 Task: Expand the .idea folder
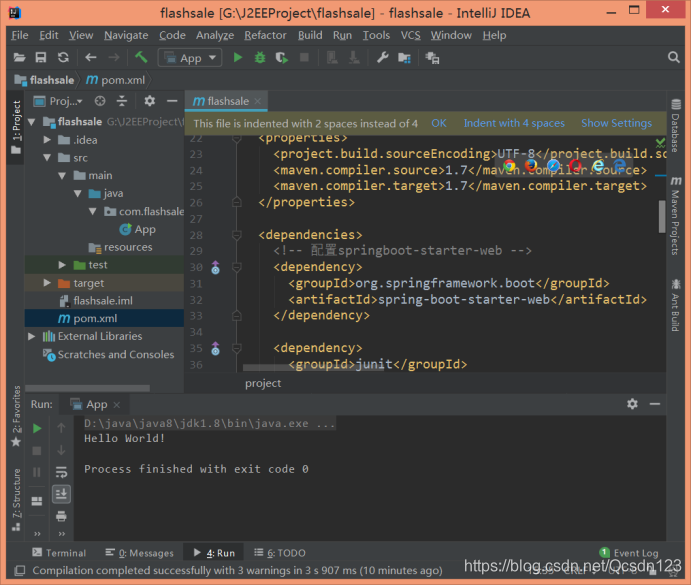(x=47, y=140)
